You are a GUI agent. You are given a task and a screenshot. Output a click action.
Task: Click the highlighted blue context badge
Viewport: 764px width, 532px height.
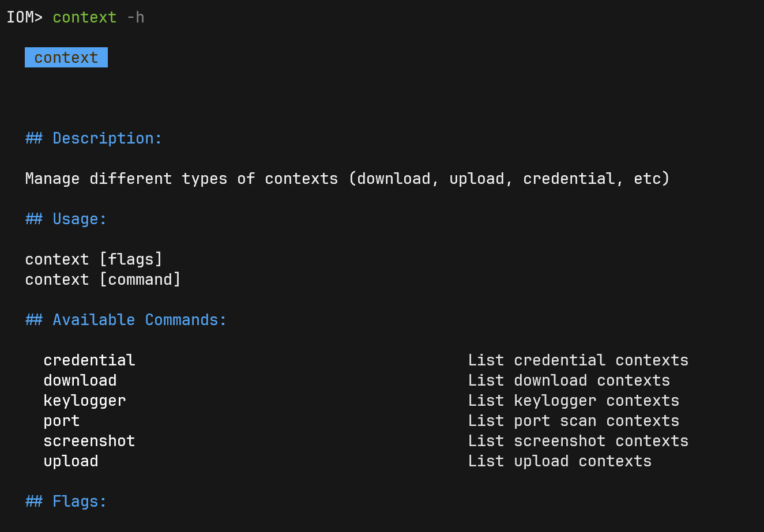click(x=66, y=58)
